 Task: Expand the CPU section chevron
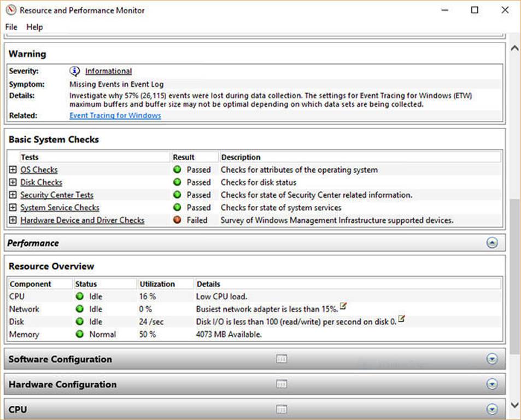coord(491,409)
